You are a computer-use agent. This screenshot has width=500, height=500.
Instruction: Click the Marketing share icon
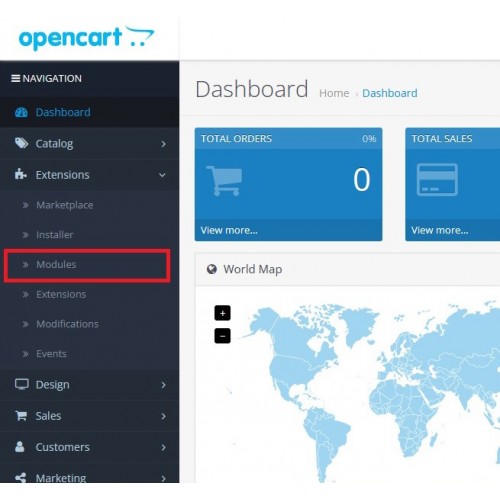[21, 478]
